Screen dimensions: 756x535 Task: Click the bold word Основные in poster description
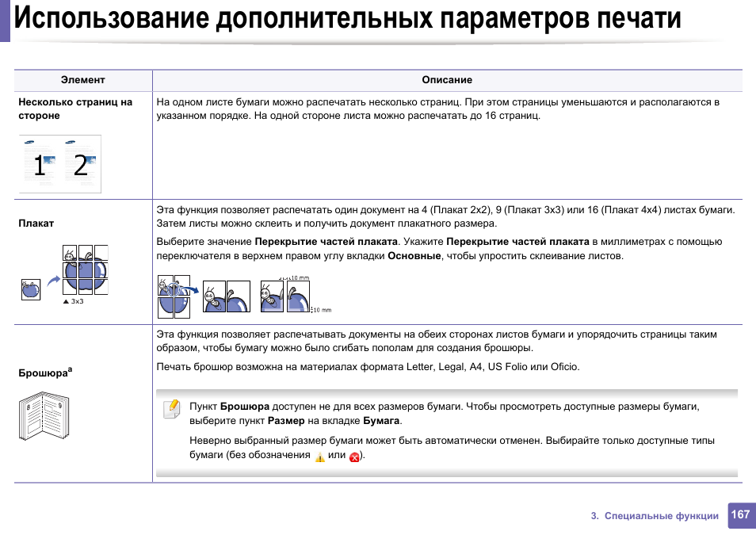pos(414,256)
